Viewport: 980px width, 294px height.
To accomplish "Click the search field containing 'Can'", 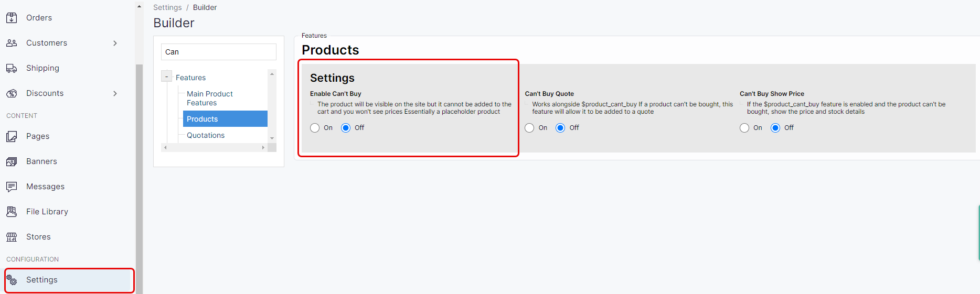I will (218, 52).
